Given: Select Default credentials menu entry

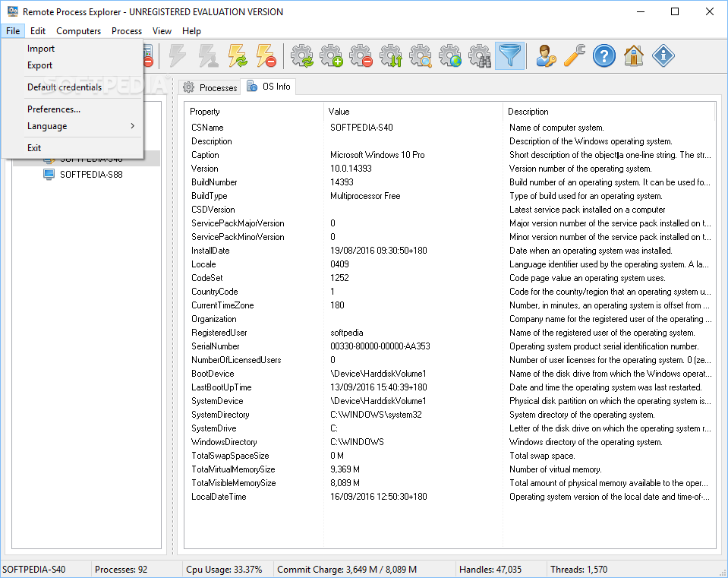Looking at the screenshot, I should tap(72, 87).
